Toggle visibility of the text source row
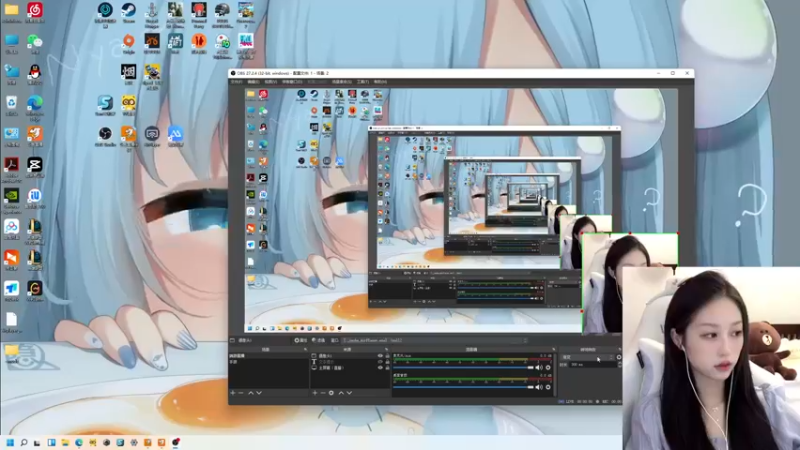800x450 pixels. 380,362
